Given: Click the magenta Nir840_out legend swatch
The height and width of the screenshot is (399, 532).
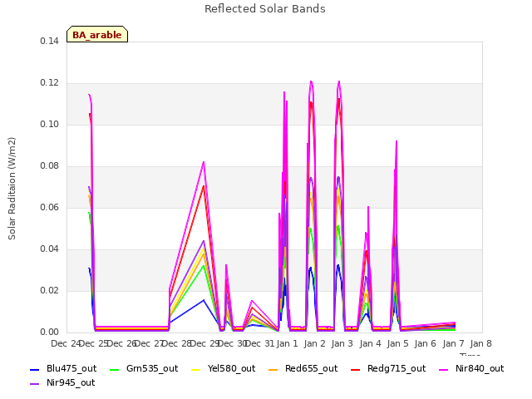Looking at the screenshot, I should pyautogui.click(x=444, y=369).
